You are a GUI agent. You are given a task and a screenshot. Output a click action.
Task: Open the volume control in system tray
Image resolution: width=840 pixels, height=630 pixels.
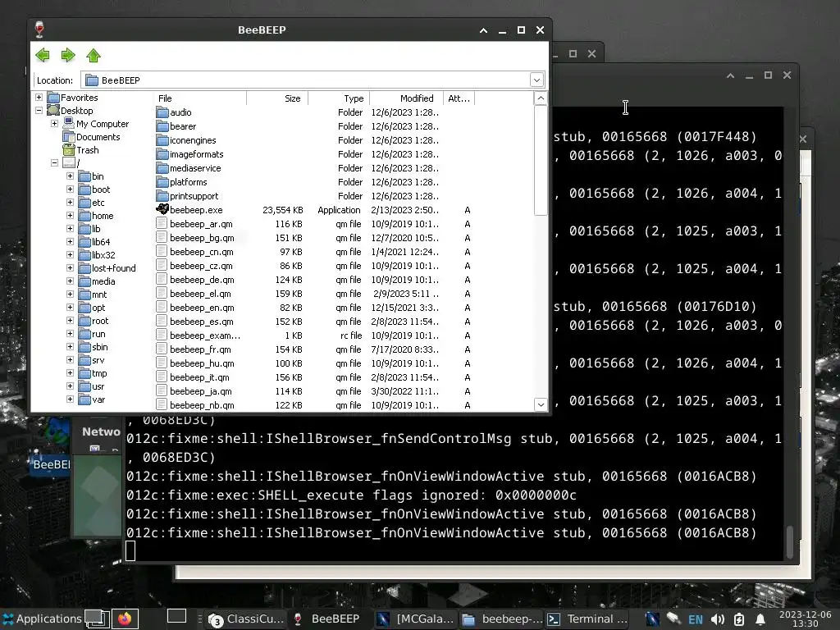point(718,619)
